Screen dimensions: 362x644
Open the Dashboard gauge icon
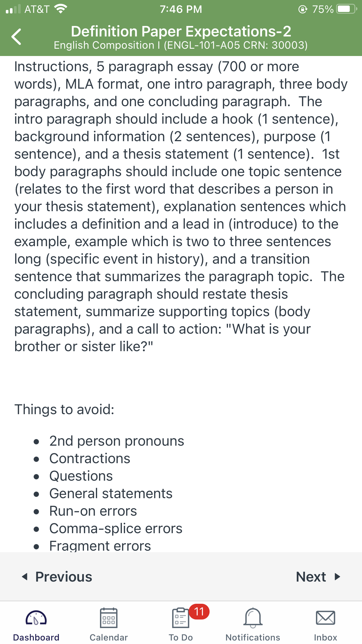coord(36,618)
